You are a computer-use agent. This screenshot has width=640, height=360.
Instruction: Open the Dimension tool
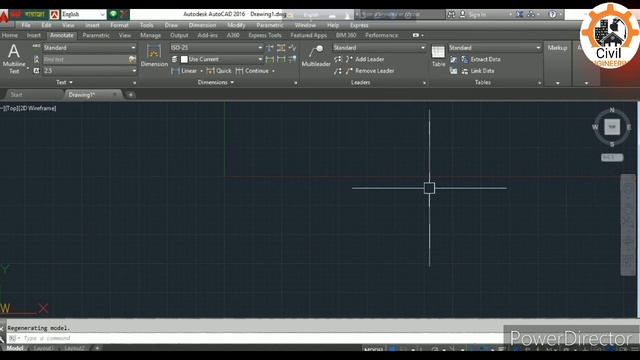point(154,55)
